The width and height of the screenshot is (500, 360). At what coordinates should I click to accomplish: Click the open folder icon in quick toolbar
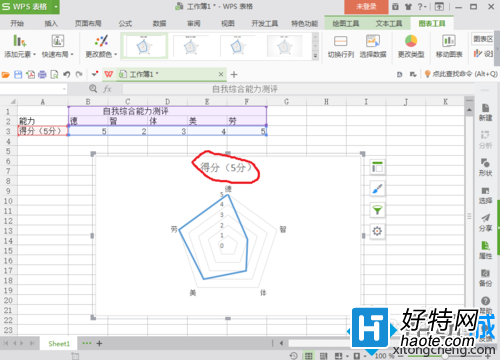coord(6,75)
